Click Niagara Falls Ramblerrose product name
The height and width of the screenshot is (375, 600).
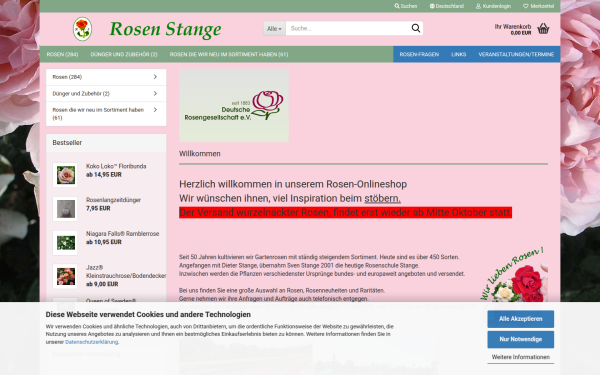coord(122,233)
